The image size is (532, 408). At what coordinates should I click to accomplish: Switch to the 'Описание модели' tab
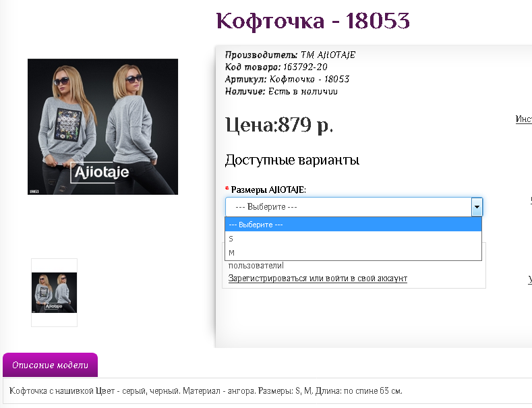[50, 365]
